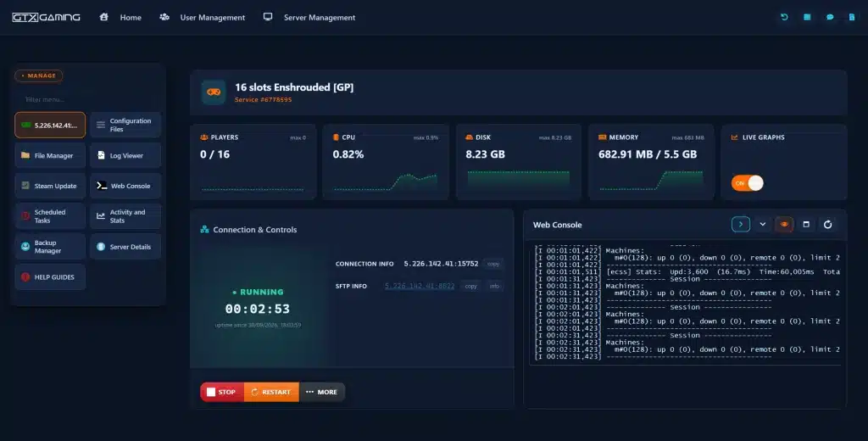Click the SFTP info button

[494, 286]
